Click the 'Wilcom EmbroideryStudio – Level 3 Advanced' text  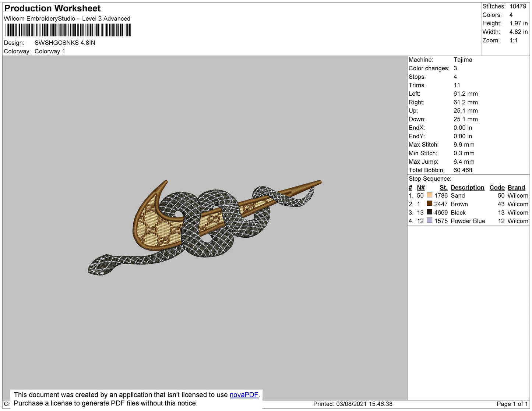(67, 19)
